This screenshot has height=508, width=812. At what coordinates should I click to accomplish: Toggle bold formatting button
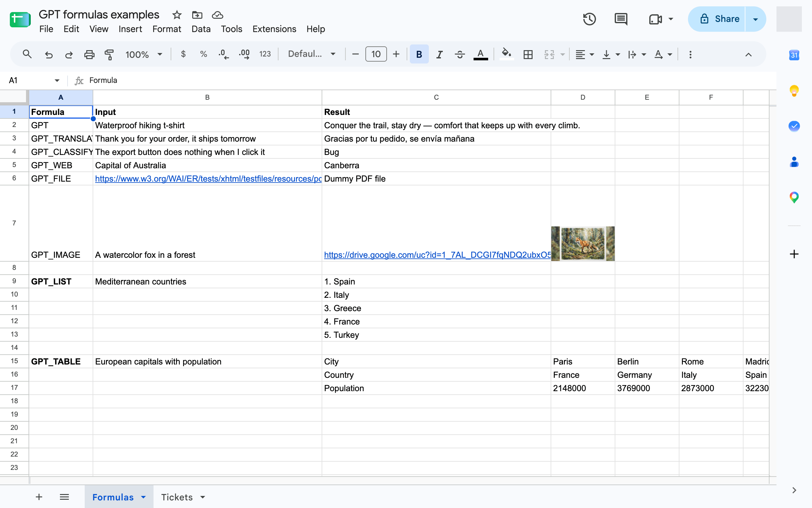(419, 54)
